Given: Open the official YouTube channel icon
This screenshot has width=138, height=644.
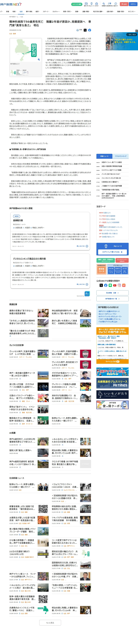Looking at the screenshot, I should [115, 285].
